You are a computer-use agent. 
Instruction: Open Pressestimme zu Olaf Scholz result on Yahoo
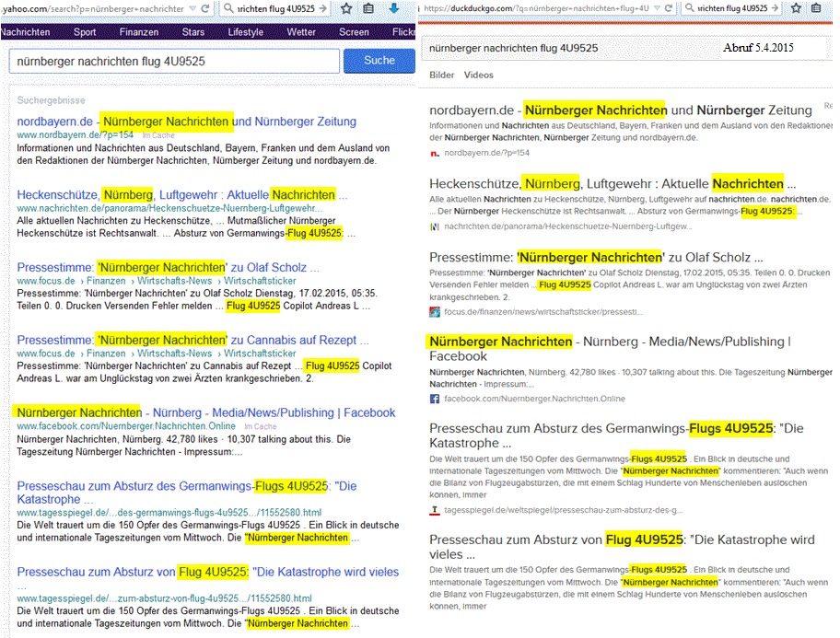coord(168,267)
